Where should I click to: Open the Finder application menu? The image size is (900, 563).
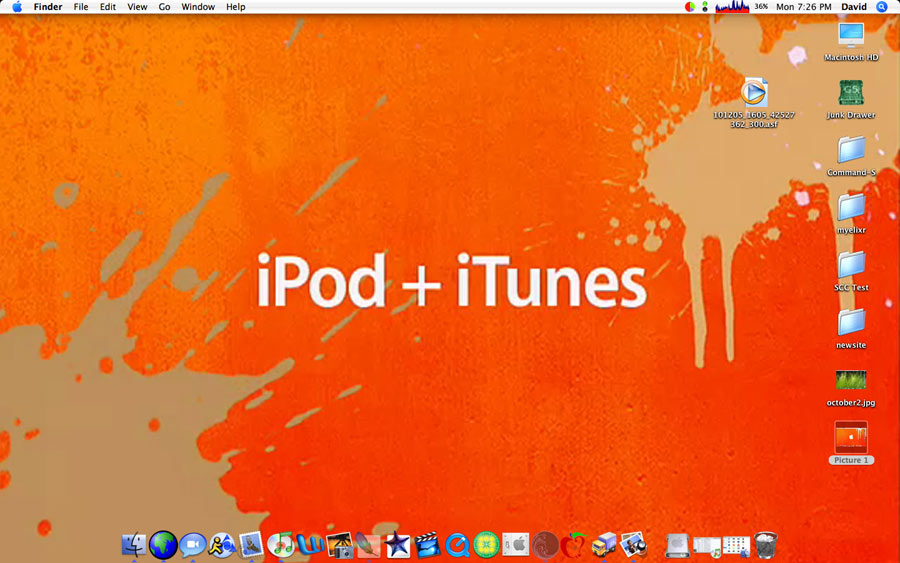tap(48, 7)
